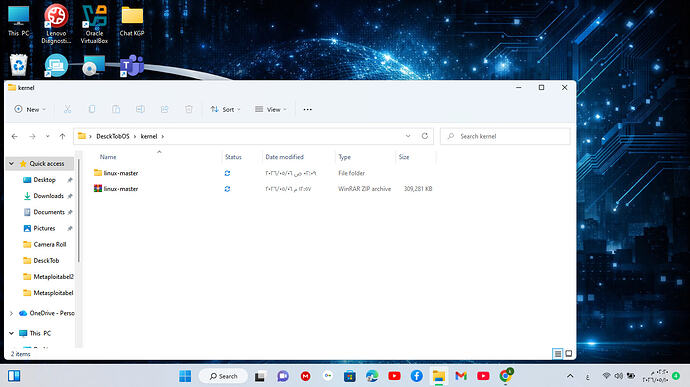The height and width of the screenshot is (387, 690).
Task: Open the New item menu
Action: [30, 109]
